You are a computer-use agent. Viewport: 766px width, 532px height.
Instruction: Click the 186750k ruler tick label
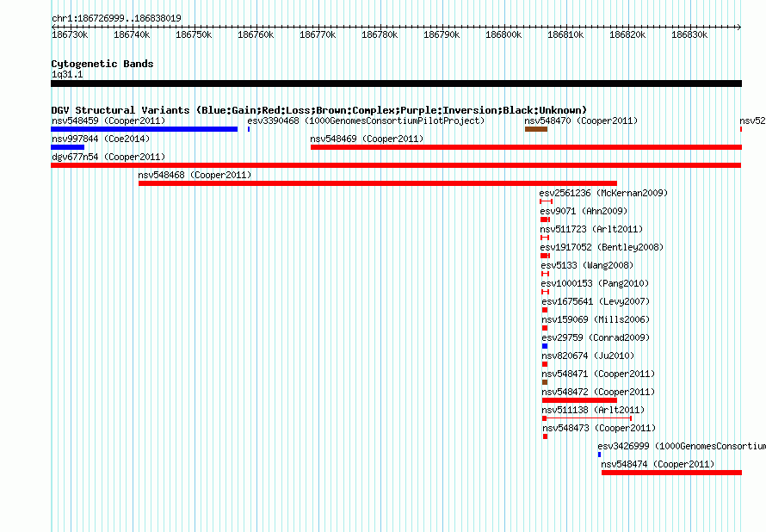194,34
